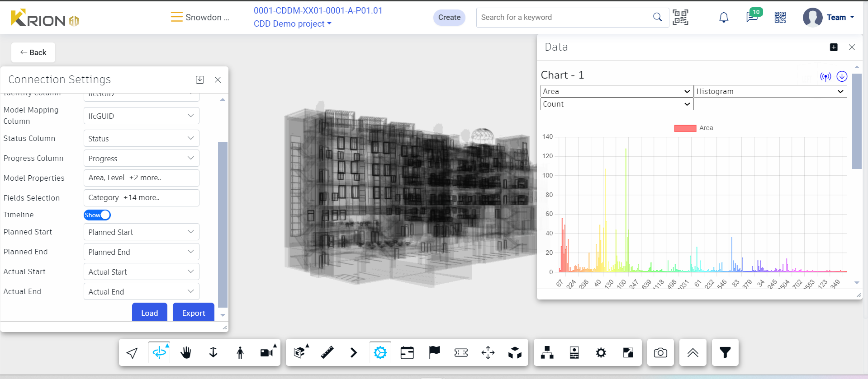Open the Planned Start dropdown
The width and height of the screenshot is (868, 379).
tap(141, 232)
